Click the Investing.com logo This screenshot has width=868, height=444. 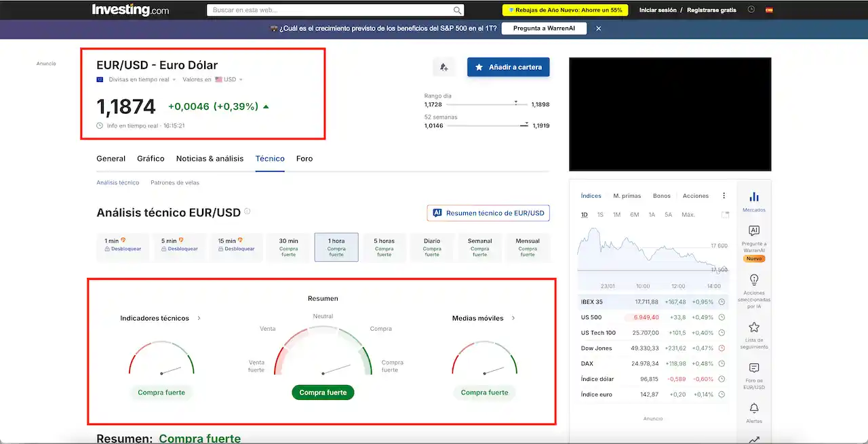(x=131, y=10)
